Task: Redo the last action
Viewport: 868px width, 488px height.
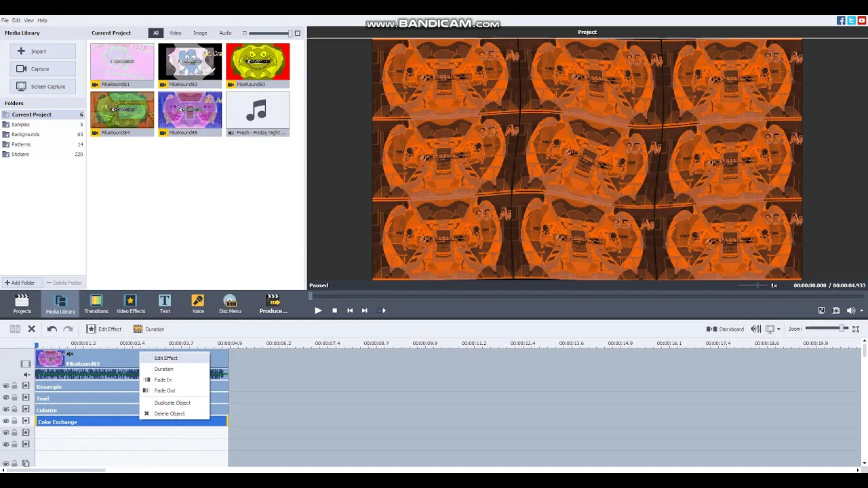Action: (68, 329)
